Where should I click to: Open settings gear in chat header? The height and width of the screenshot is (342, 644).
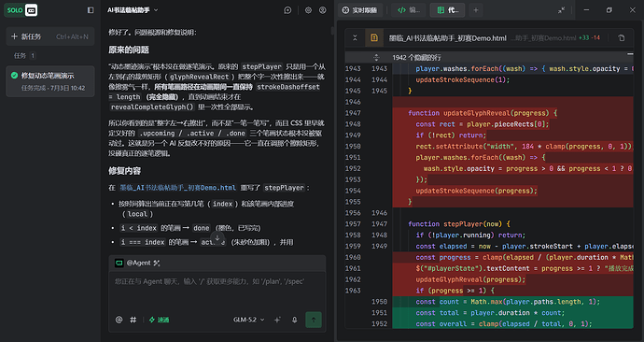pos(308,10)
